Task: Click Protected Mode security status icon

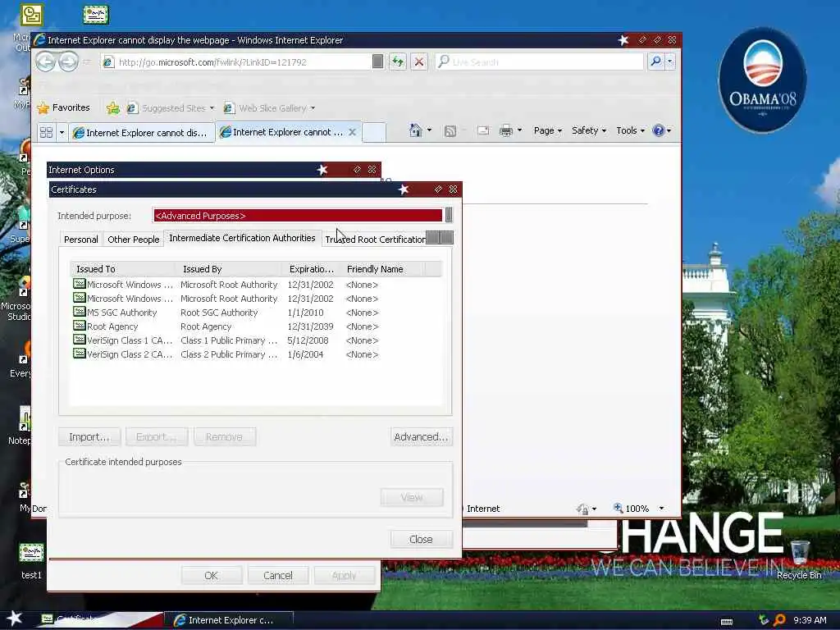Action: tap(582, 509)
